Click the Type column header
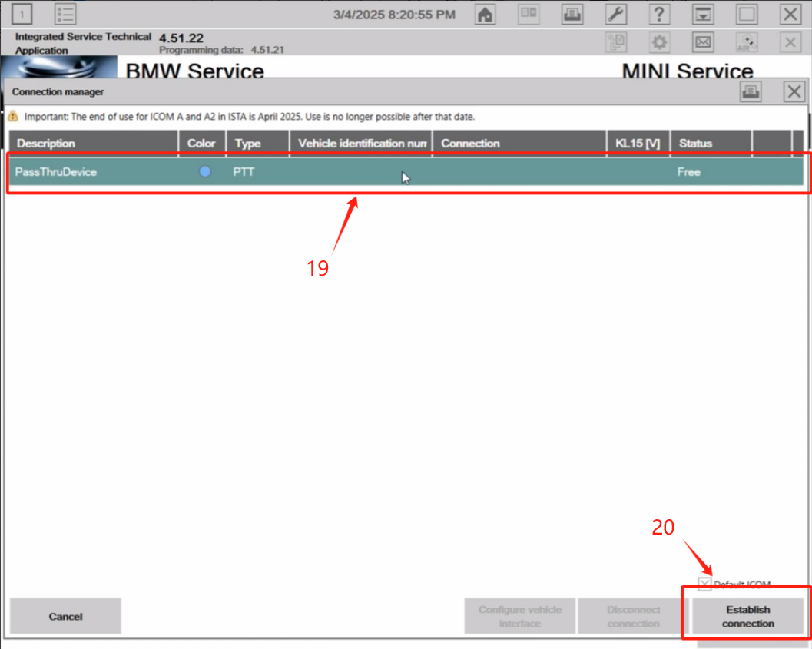 click(x=257, y=144)
